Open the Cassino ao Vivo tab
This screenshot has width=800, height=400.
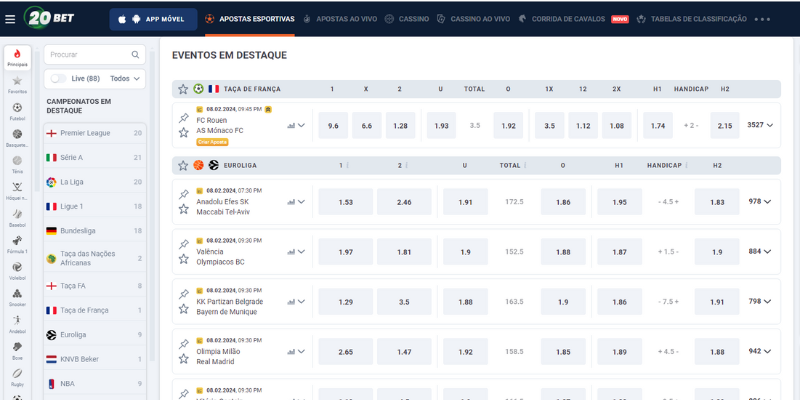point(473,19)
